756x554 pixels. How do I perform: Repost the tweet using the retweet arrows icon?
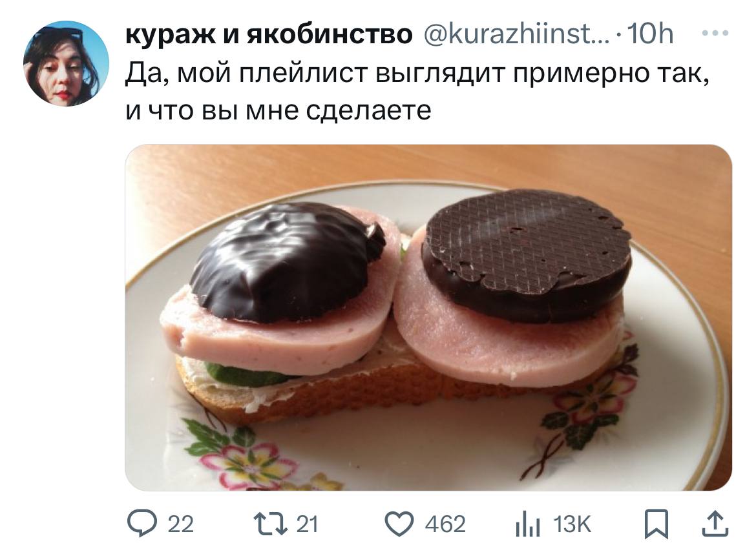pyautogui.click(x=269, y=524)
